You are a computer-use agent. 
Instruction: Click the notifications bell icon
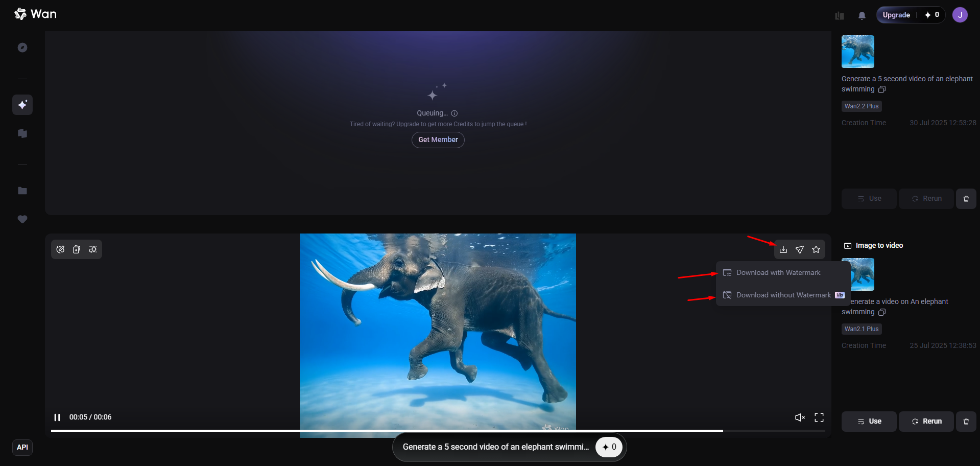coord(862,15)
